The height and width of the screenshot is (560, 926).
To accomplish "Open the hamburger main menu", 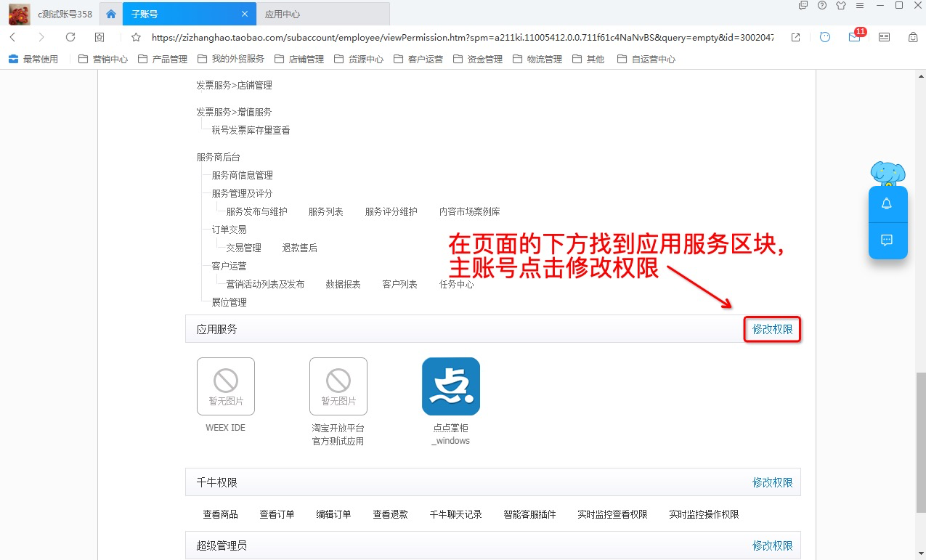I will click(x=860, y=5).
